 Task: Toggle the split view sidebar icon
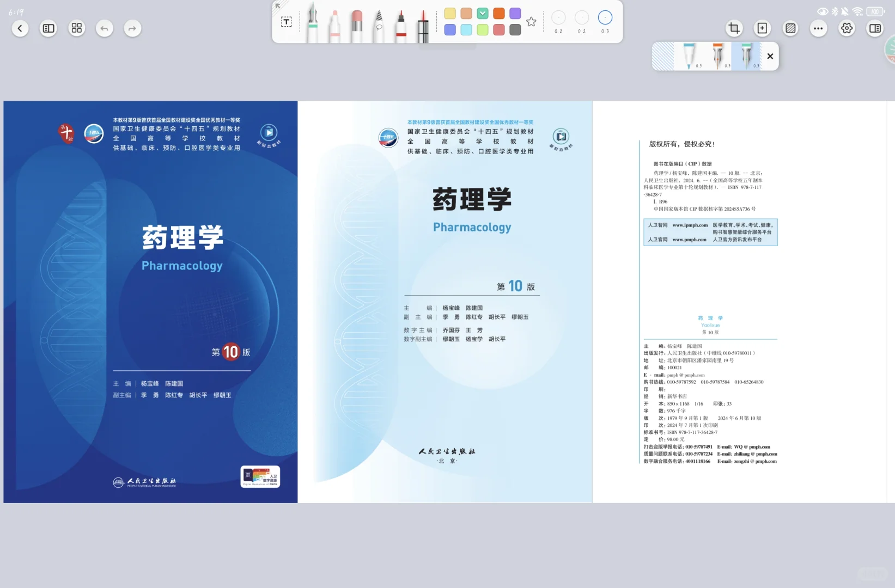(875, 28)
